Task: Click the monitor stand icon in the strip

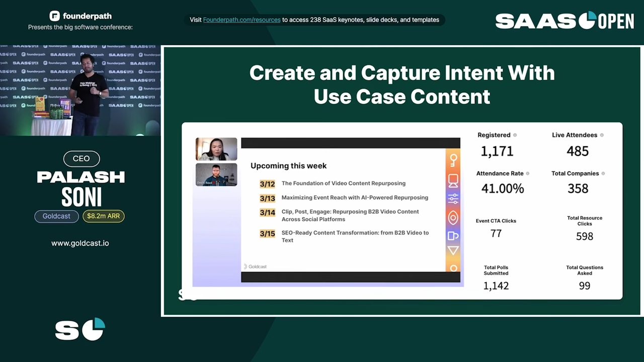Action: (453, 180)
